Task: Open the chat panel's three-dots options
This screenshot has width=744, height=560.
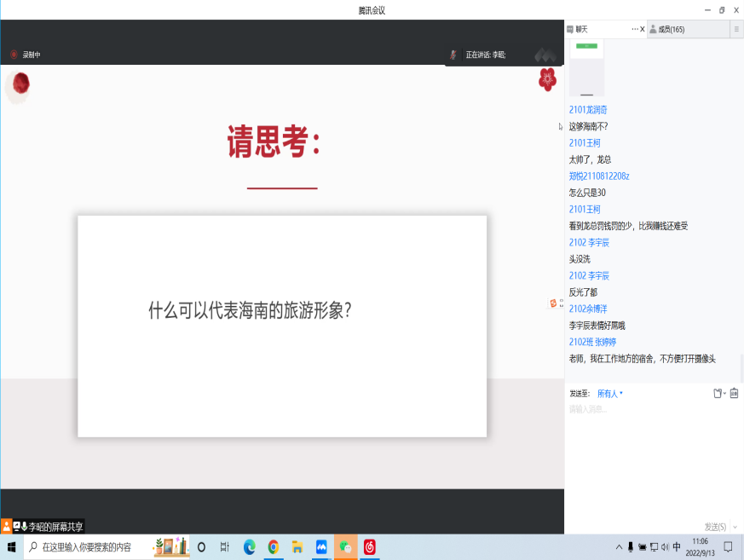Action: pyautogui.click(x=635, y=29)
